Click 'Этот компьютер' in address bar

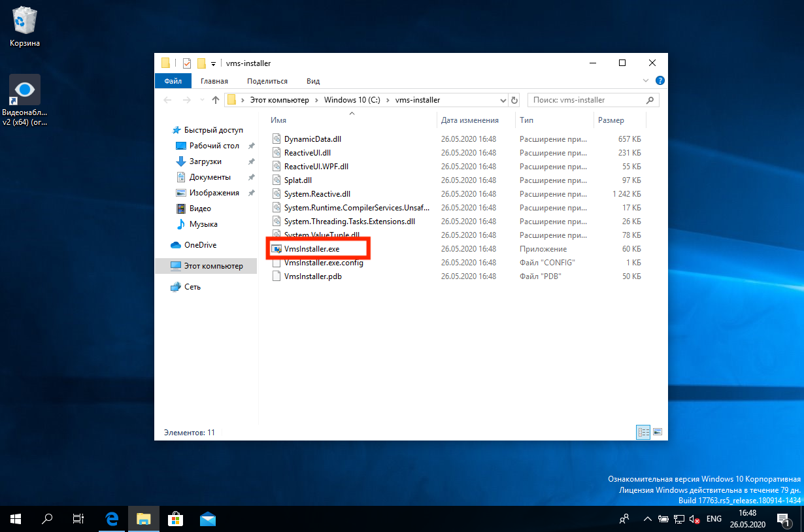tap(278, 100)
